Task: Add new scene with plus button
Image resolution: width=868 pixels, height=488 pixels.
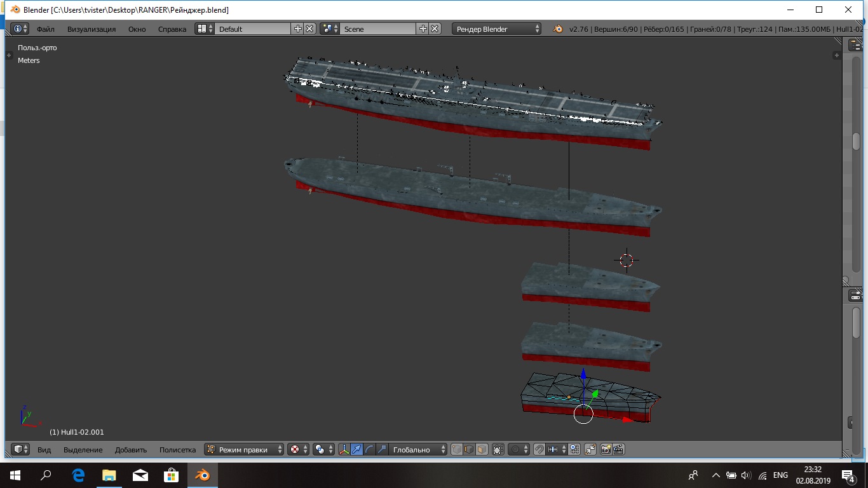Action: click(x=423, y=29)
